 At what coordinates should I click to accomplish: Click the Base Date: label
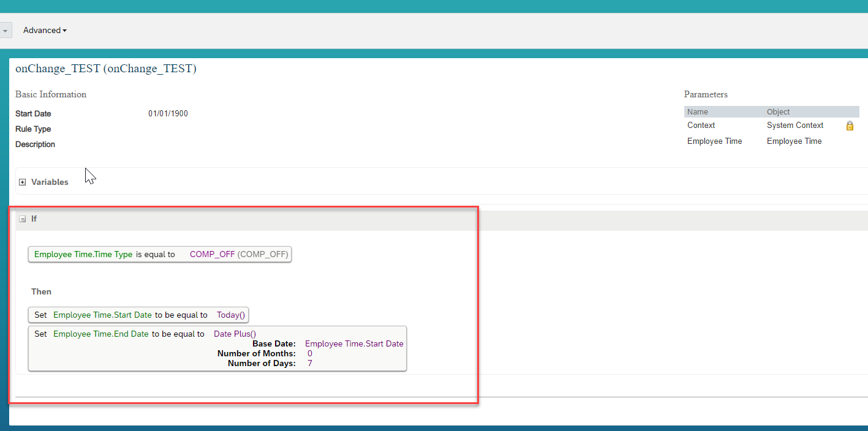(274, 343)
